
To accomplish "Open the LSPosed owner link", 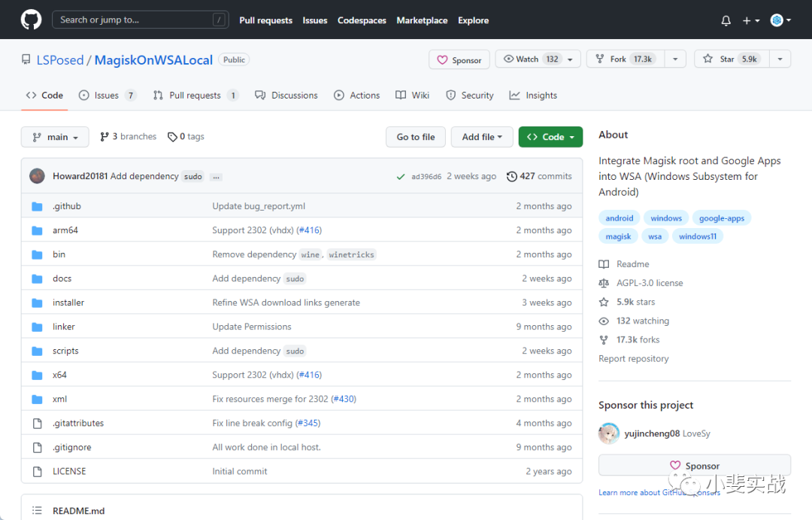I will (x=60, y=60).
